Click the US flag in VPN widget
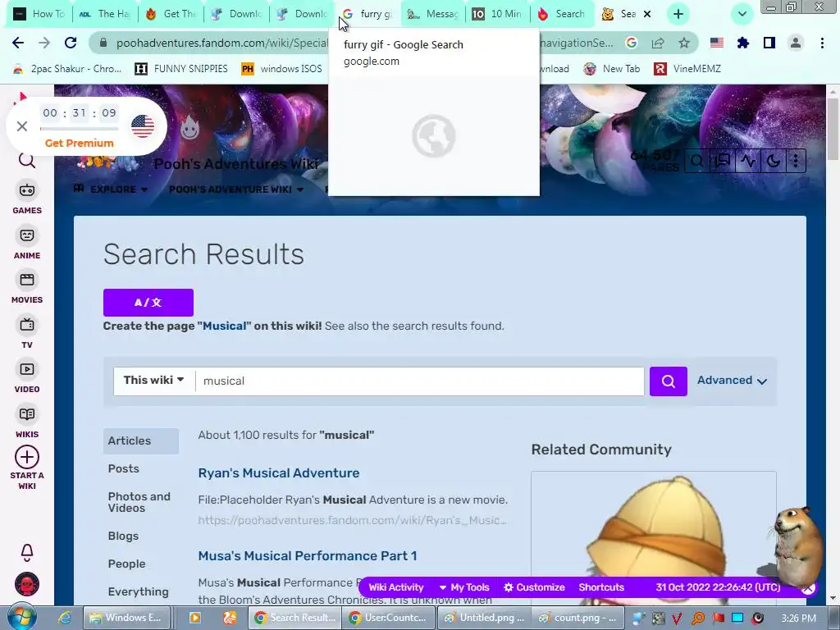 (143, 126)
